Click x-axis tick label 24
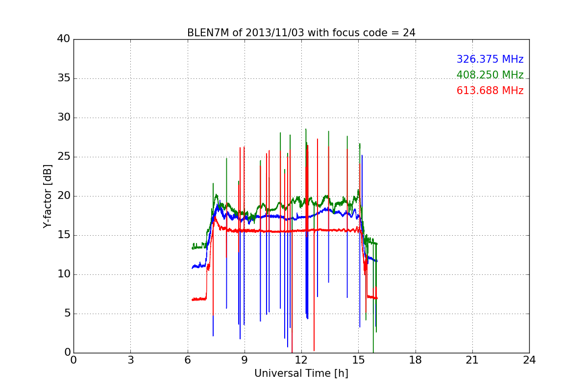The image size is (588, 392). (529, 360)
